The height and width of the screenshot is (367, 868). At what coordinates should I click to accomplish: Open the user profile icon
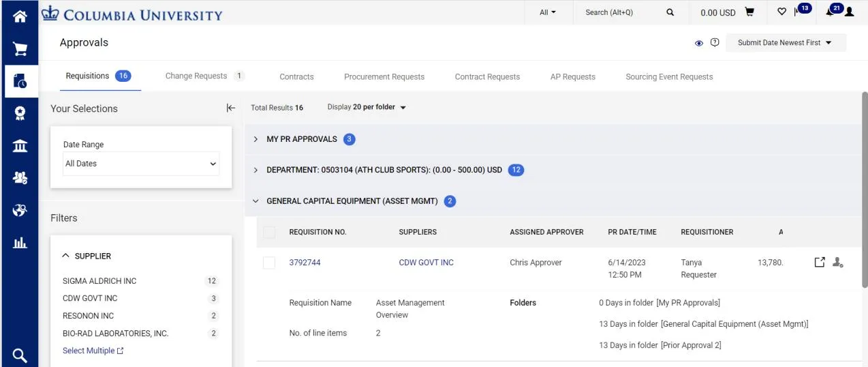click(849, 12)
